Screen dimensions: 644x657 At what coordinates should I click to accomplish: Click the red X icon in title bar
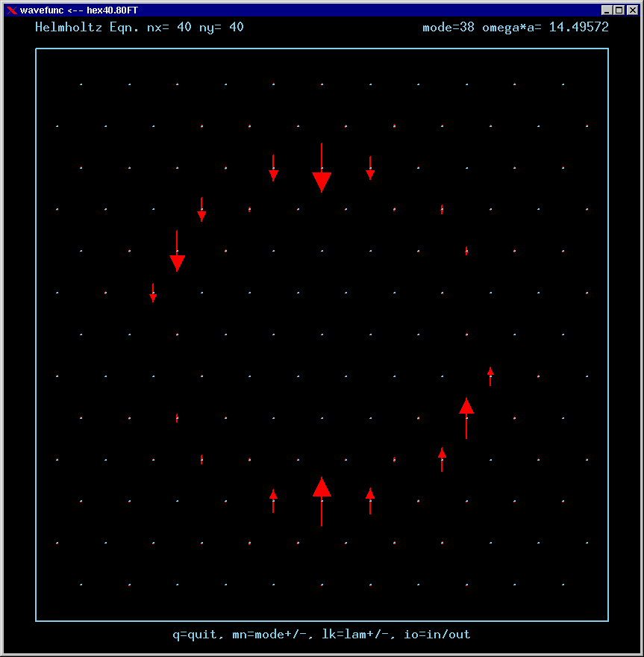click(x=10, y=10)
